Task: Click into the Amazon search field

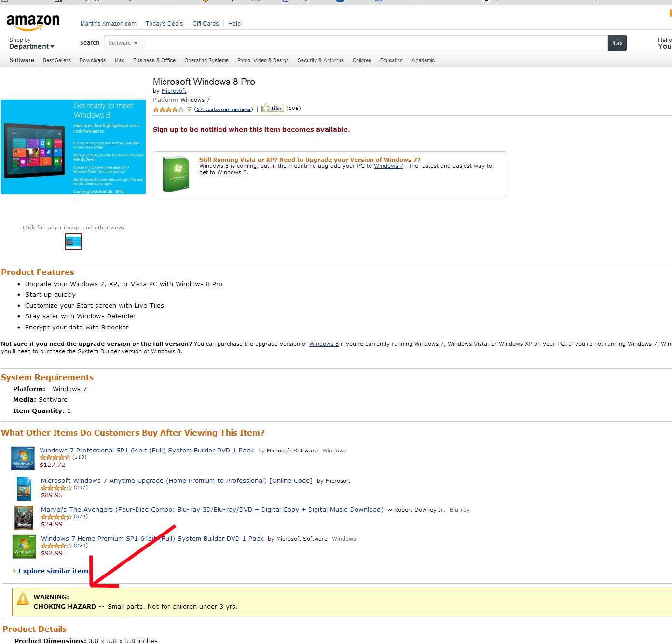Action: click(x=375, y=43)
